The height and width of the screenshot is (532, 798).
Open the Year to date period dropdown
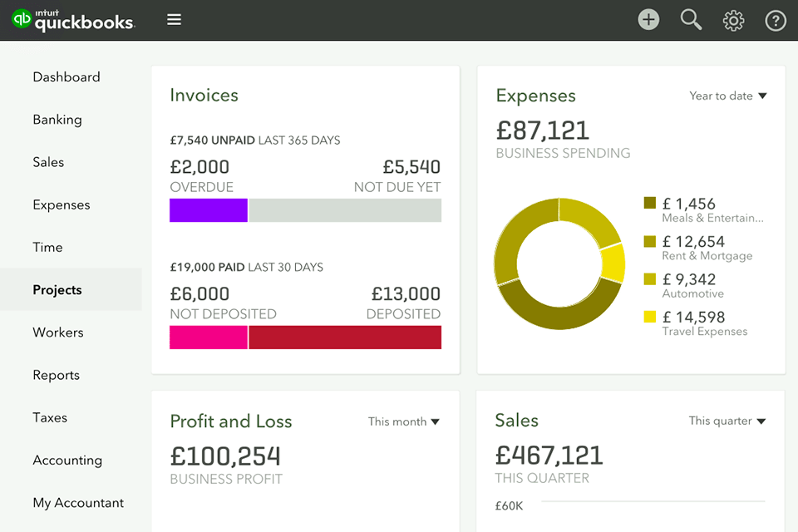[x=727, y=96]
